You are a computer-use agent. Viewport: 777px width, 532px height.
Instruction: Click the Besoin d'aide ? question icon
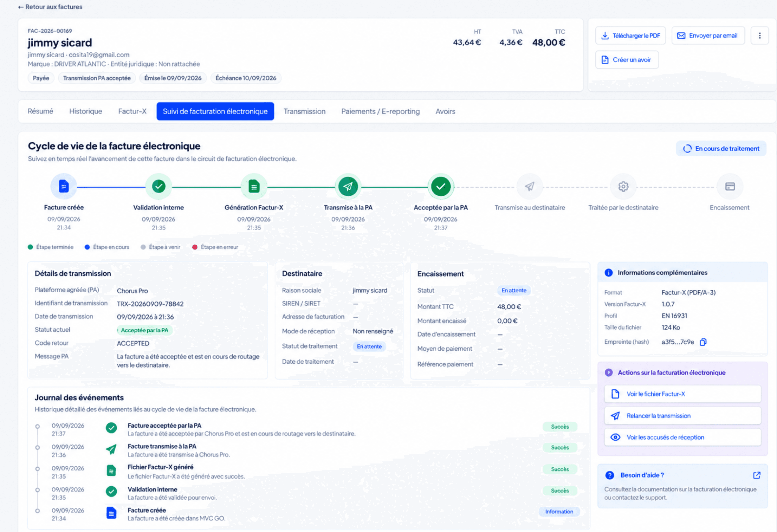[609, 475]
